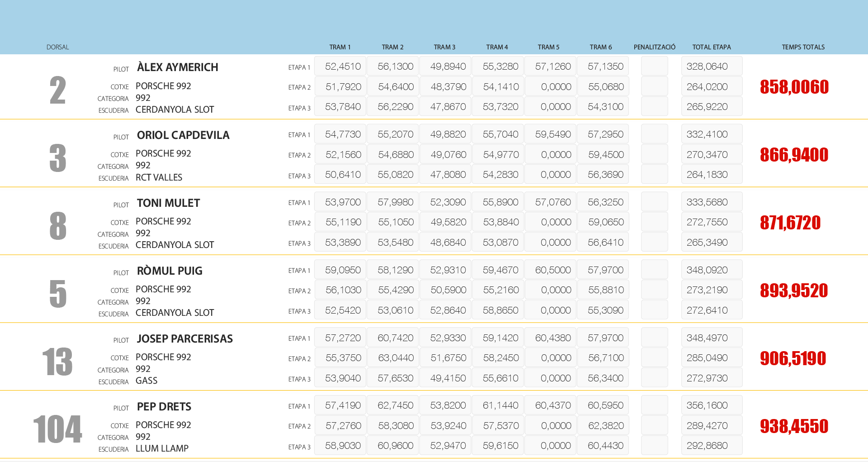Image resolution: width=868 pixels, height=462 pixels.
Task: Click the total time 938,4550
Action: tap(794, 426)
